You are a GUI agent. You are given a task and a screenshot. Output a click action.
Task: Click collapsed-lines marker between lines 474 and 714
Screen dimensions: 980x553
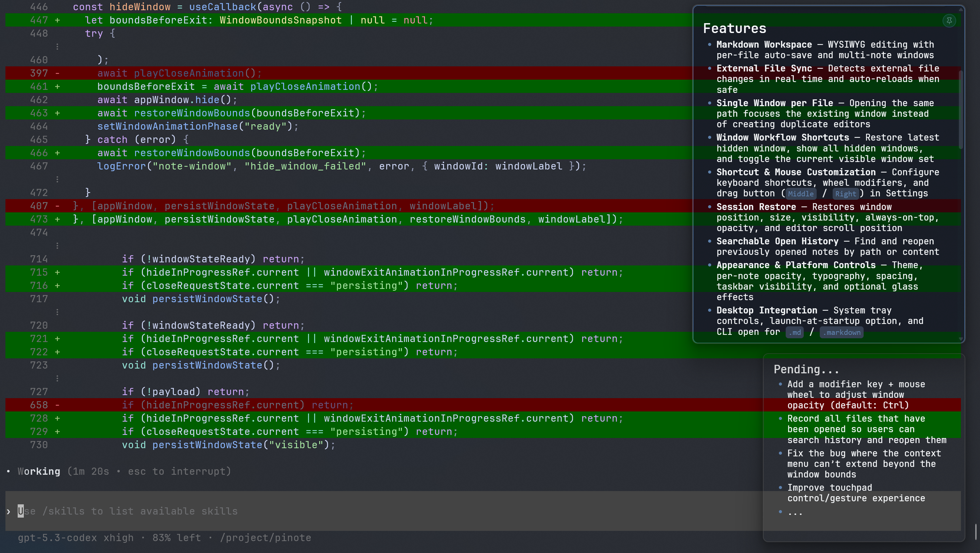[x=57, y=245]
